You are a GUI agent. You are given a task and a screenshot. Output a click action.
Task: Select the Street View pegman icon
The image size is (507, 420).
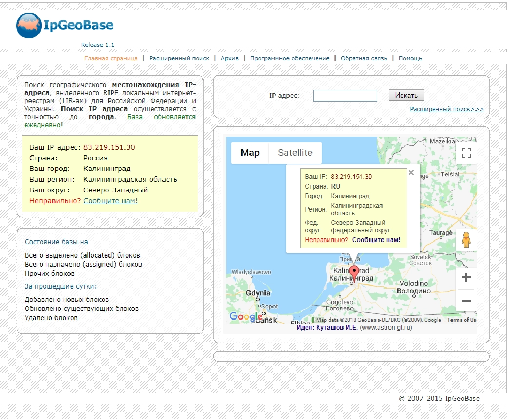tap(466, 240)
